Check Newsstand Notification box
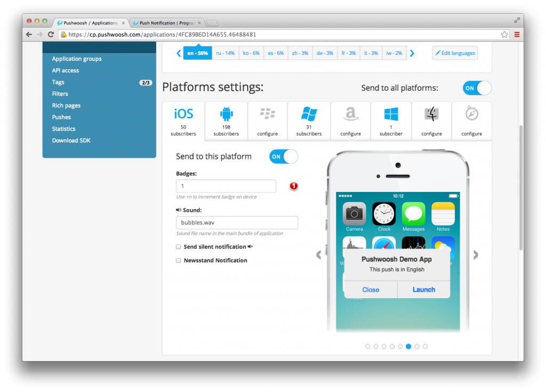Screen dimensions: 546x392 (178, 260)
